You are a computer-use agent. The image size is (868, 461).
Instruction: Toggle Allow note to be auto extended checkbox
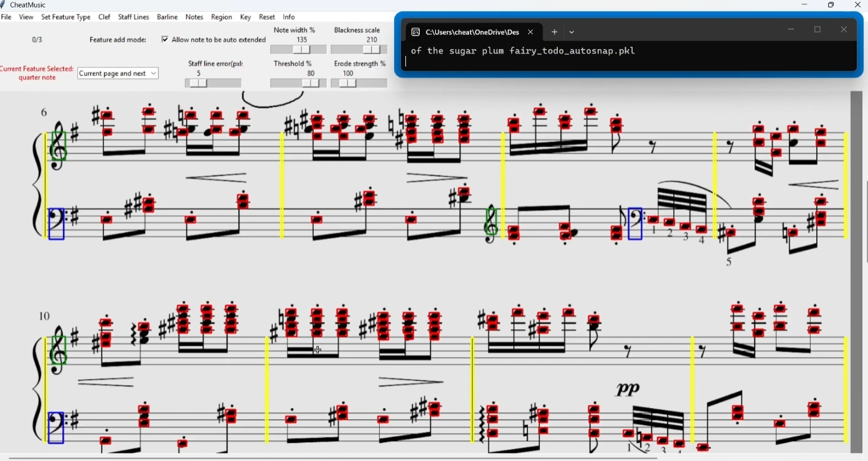[x=165, y=40]
